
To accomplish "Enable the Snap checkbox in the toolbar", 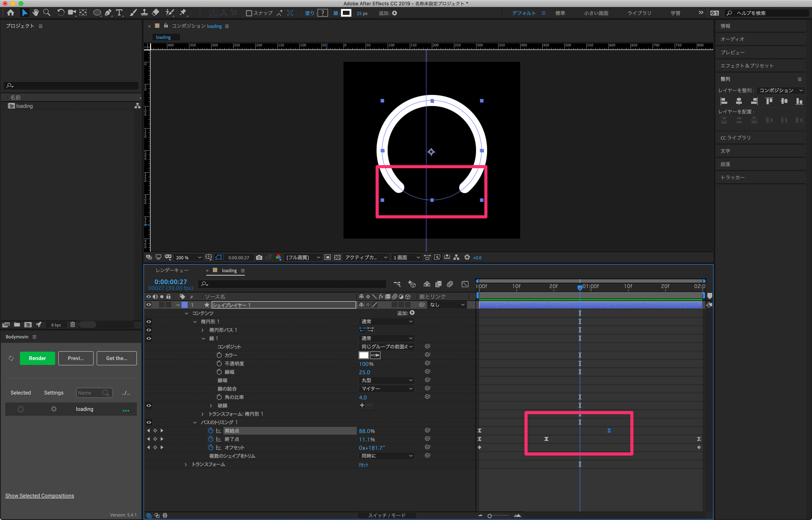I will tap(249, 13).
